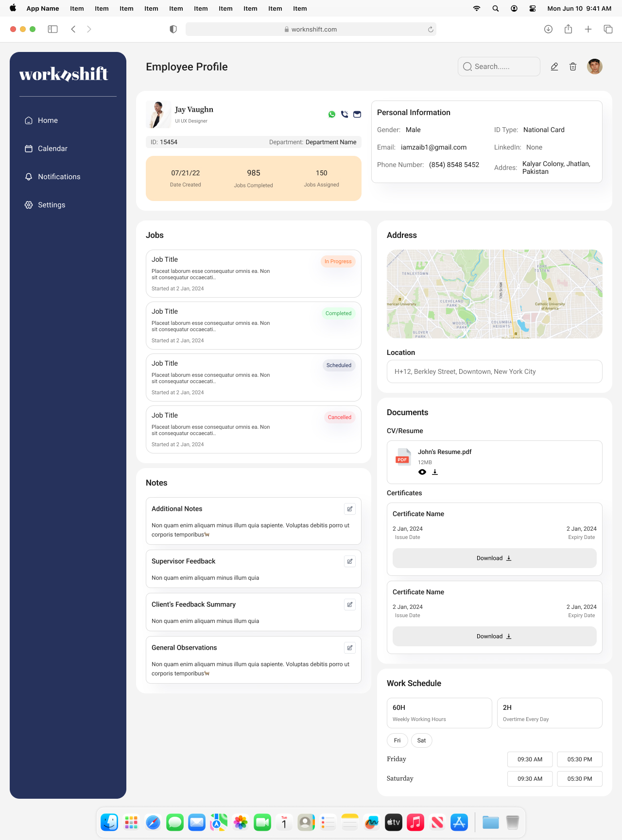
Task: Open Calendar in the sidebar
Action: 46,149
